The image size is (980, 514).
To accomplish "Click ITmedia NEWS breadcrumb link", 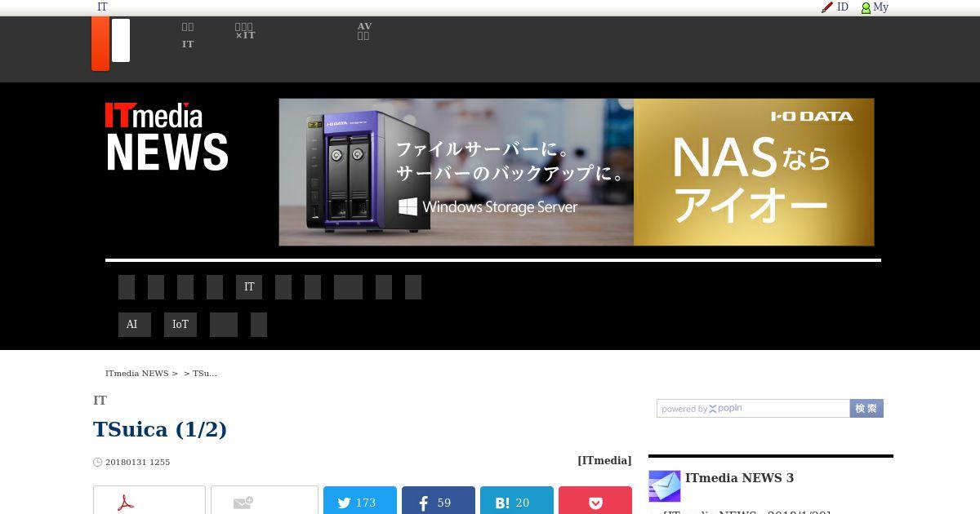I will (x=136, y=373).
